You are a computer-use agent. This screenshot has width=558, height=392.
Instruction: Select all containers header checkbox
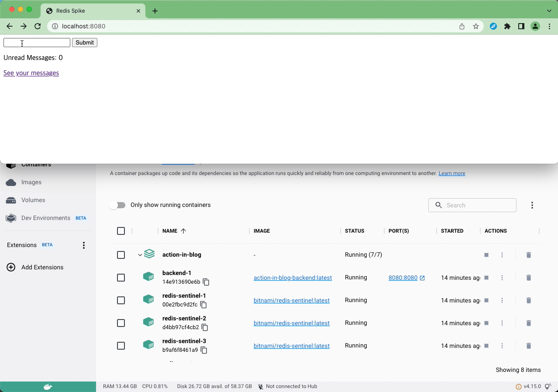(x=121, y=231)
